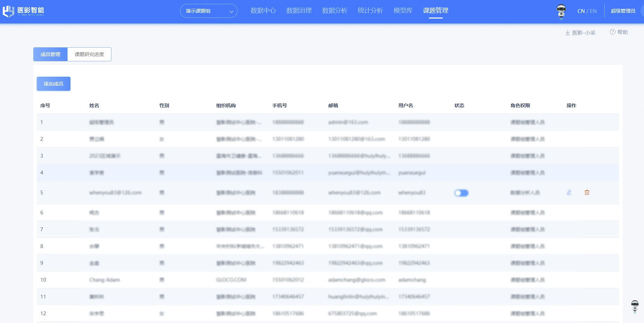
Task: Expand the 演示课题组 dropdown
Action: coord(209,11)
